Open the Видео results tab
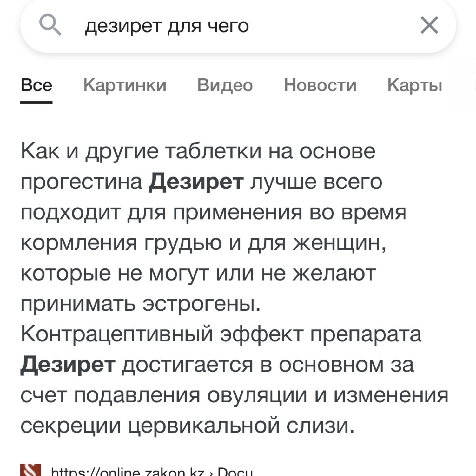The width and height of the screenshot is (476, 476). coord(225,85)
